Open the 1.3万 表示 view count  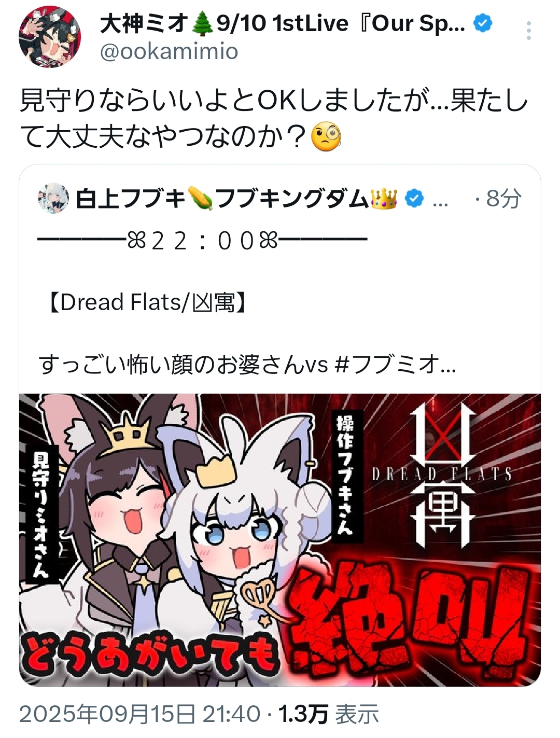(x=329, y=714)
